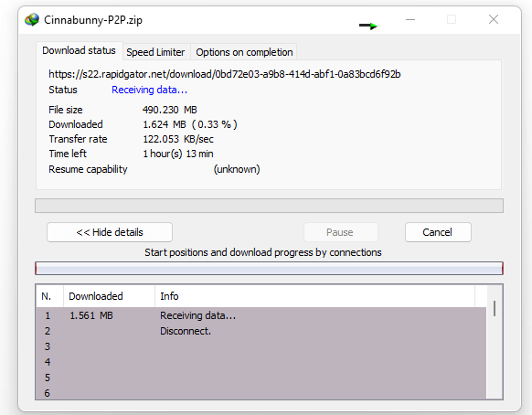The height and width of the screenshot is (415, 532).
Task: Click the rapidgator download URL text
Action: (225, 74)
